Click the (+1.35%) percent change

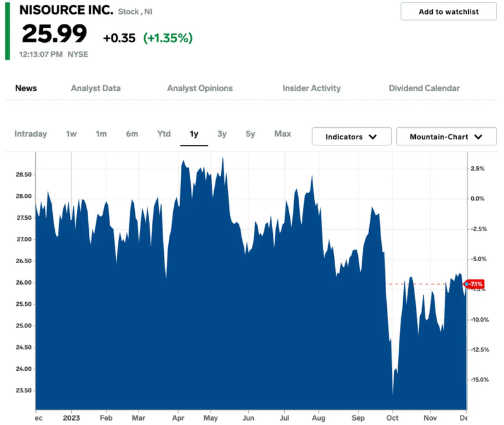point(168,38)
